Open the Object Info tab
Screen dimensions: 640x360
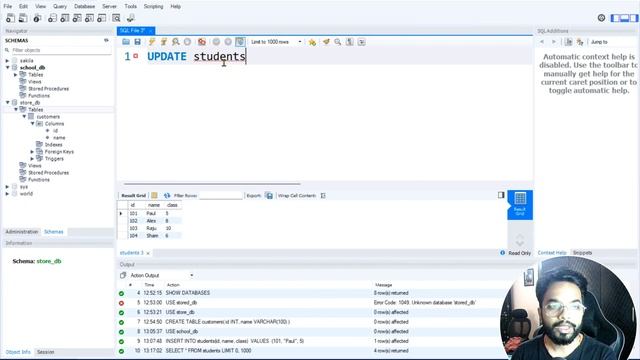tap(18, 352)
